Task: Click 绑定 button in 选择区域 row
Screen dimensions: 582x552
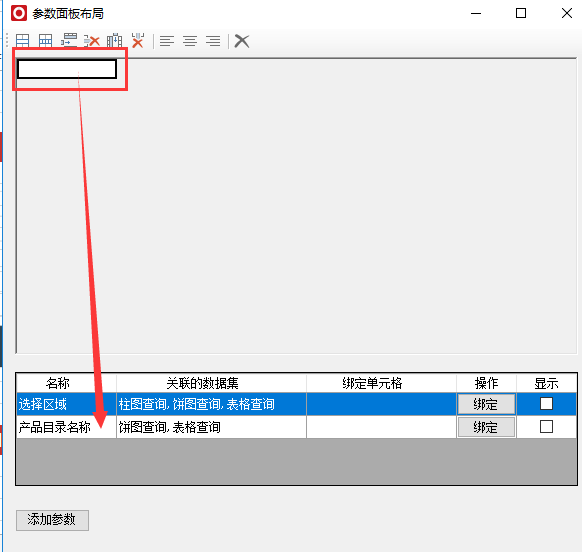Action: pyautogui.click(x=486, y=404)
